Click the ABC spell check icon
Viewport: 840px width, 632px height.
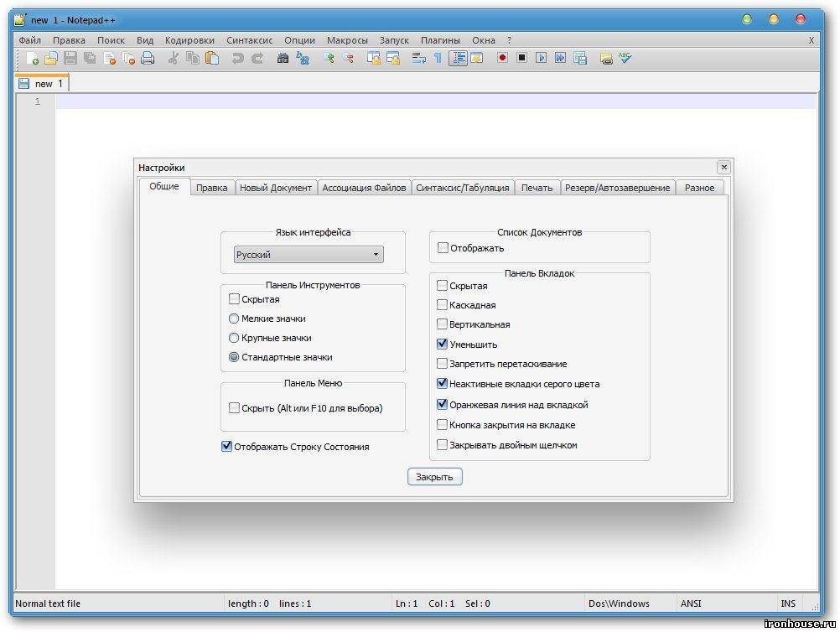(x=625, y=58)
